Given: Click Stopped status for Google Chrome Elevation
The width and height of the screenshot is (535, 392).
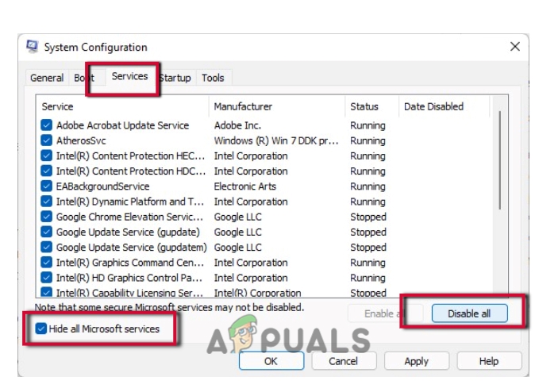Looking at the screenshot, I should click(368, 217).
